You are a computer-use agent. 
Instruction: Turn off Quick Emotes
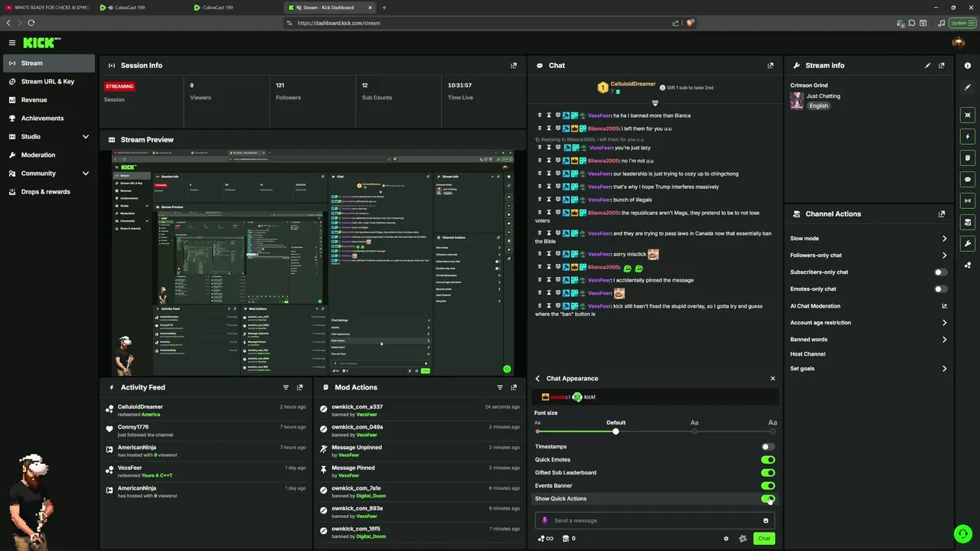click(768, 460)
